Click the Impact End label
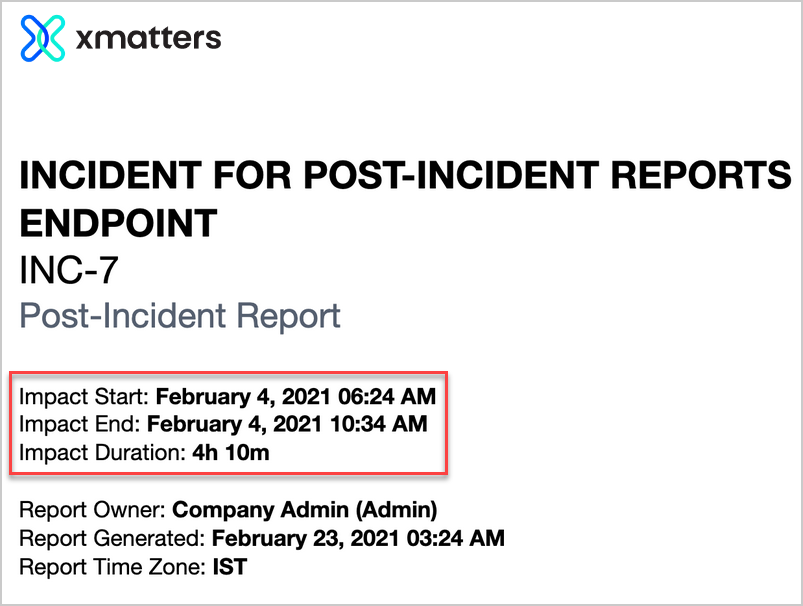Viewport: 803px width, 606px height. tap(79, 424)
